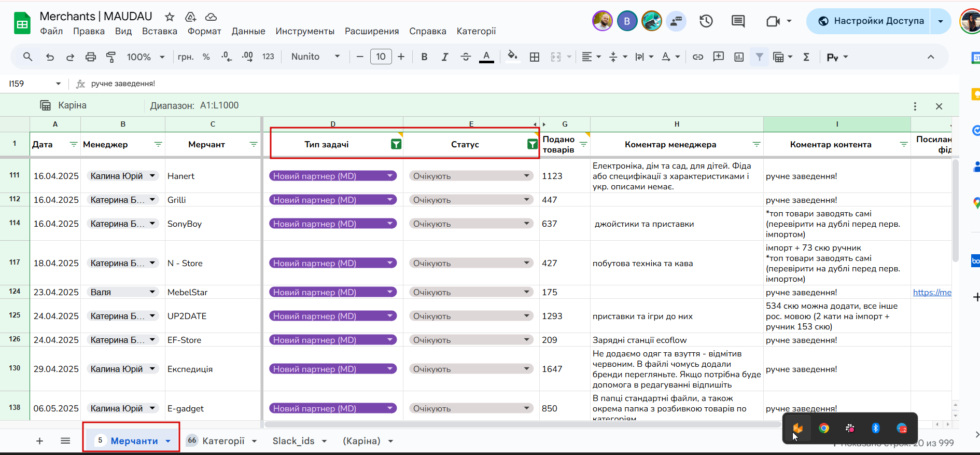Insert a chart
Screen dimensions: 980x455
click(739, 57)
